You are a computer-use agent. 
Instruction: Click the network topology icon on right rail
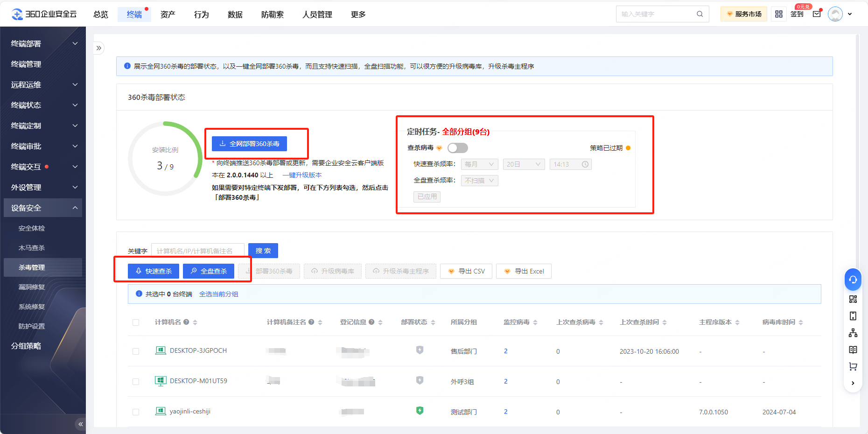[x=853, y=333]
